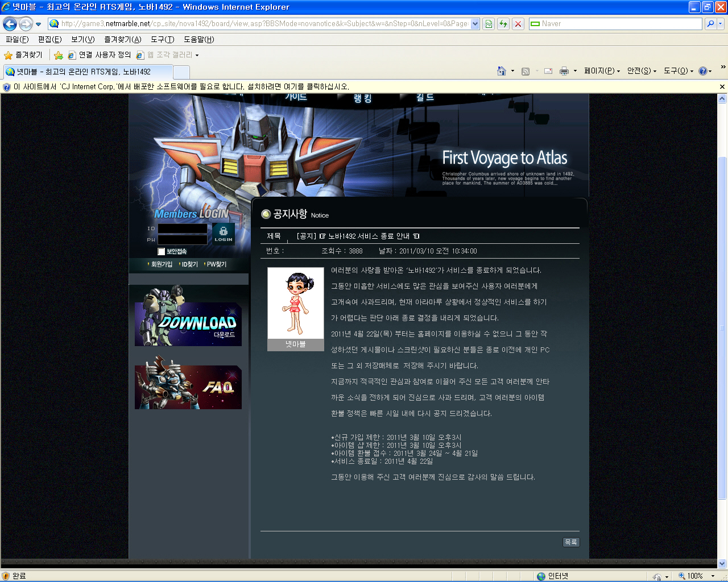The height and width of the screenshot is (582, 728).
Task: Expand the Print options dropdown arrow
Action: pyautogui.click(x=576, y=71)
